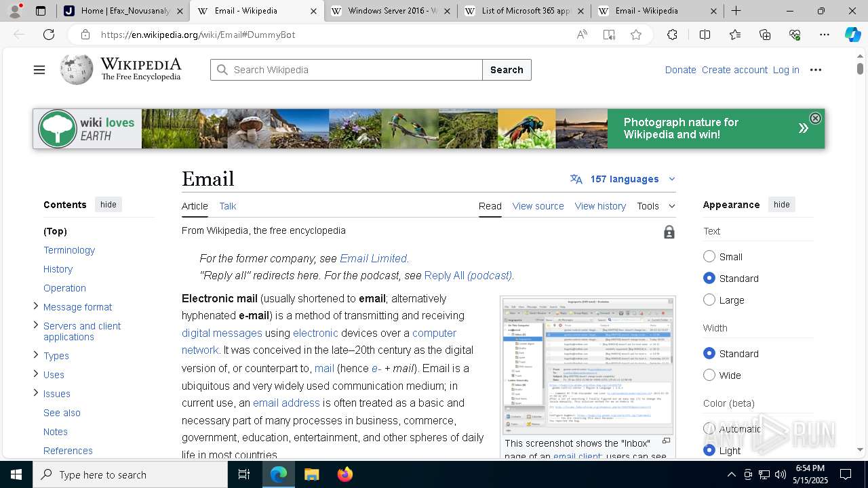Show hidden system tray icons
Screen dimensions: 868x488
pos(731,474)
